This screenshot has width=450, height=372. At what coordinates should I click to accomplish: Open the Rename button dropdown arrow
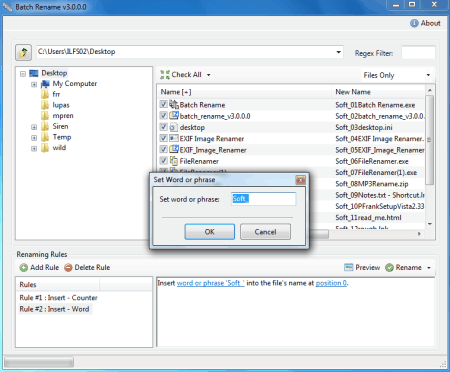point(429,268)
